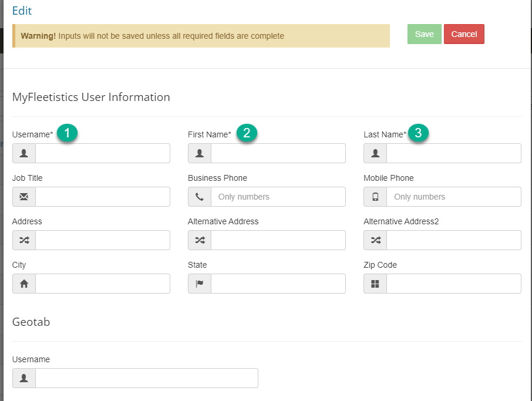Select the Mobile Phone input field
The height and width of the screenshot is (401, 532).
pyautogui.click(x=454, y=197)
